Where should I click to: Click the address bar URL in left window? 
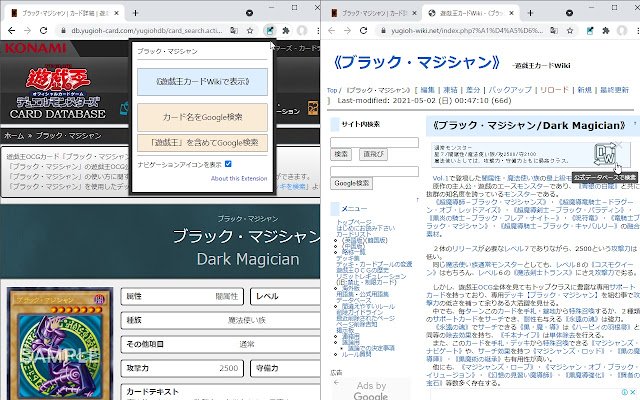[x=147, y=31]
